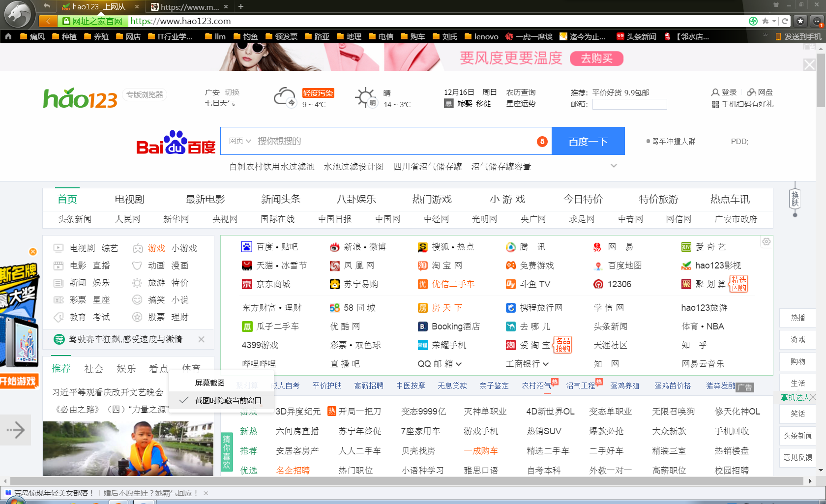
Task: Open the lenovo bookmark folder
Action: click(481, 36)
